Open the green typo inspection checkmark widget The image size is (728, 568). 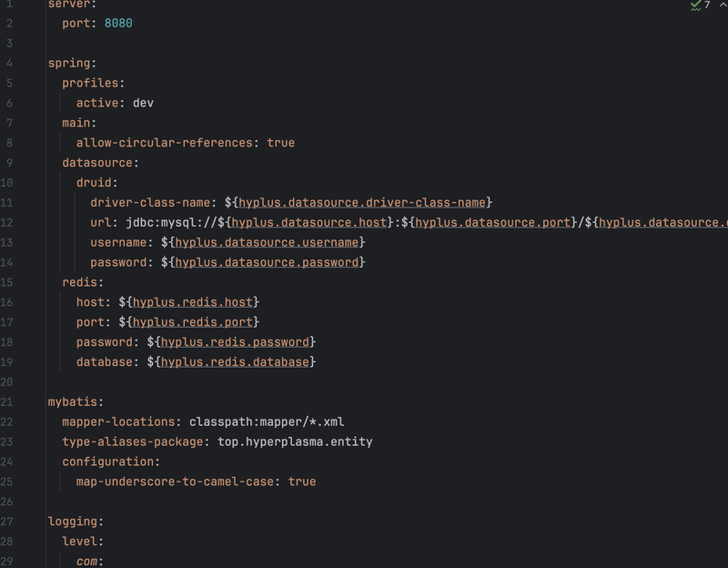(x=695, y=5)
